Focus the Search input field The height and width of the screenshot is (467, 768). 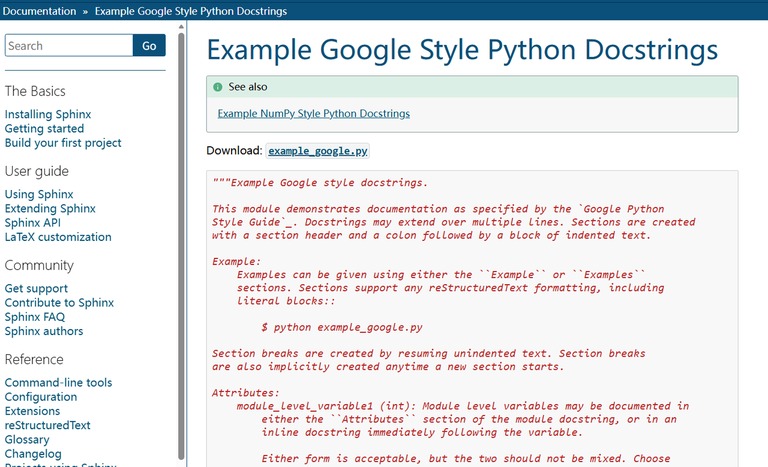pyautogui.click(x=69, y=46)
